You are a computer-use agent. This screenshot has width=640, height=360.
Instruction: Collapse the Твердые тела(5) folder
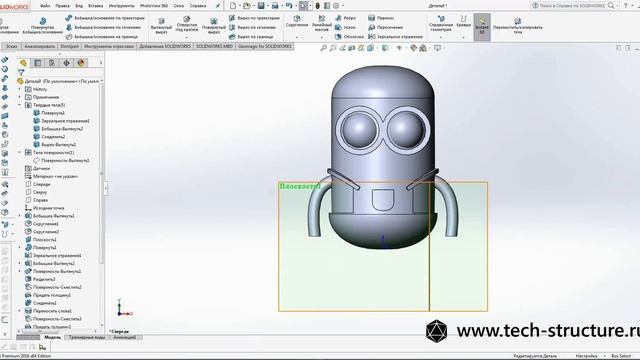tap(20, 105)
